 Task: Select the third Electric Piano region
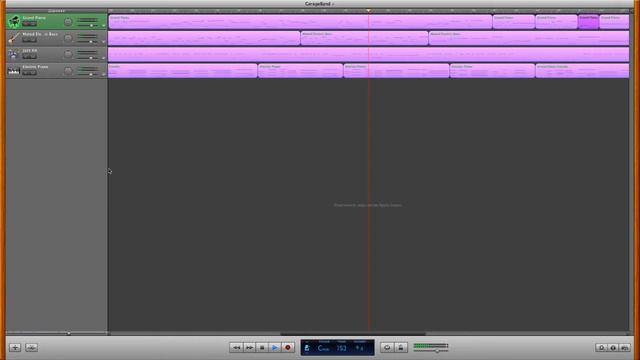[x=396, y=71]
